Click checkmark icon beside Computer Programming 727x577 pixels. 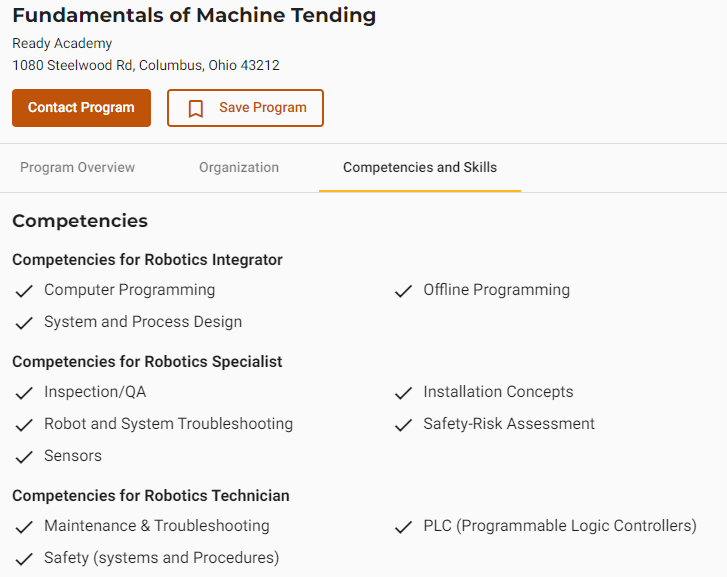[x=24, y=291]
